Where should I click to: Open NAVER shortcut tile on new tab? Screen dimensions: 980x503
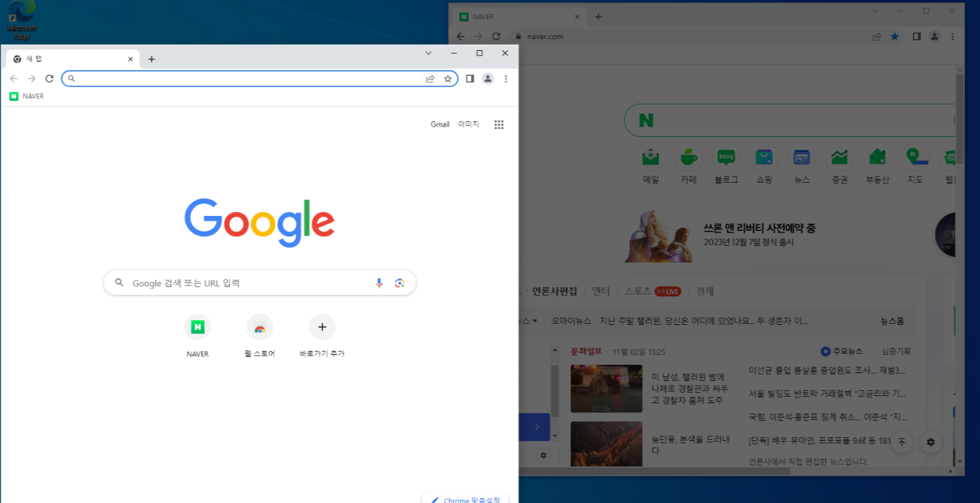pos(198,336)
